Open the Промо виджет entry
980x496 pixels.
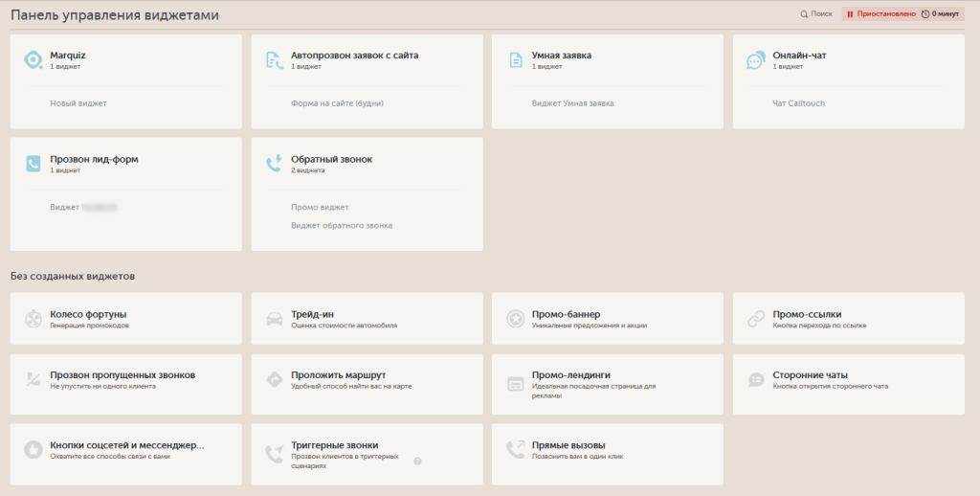coord(320,207)
